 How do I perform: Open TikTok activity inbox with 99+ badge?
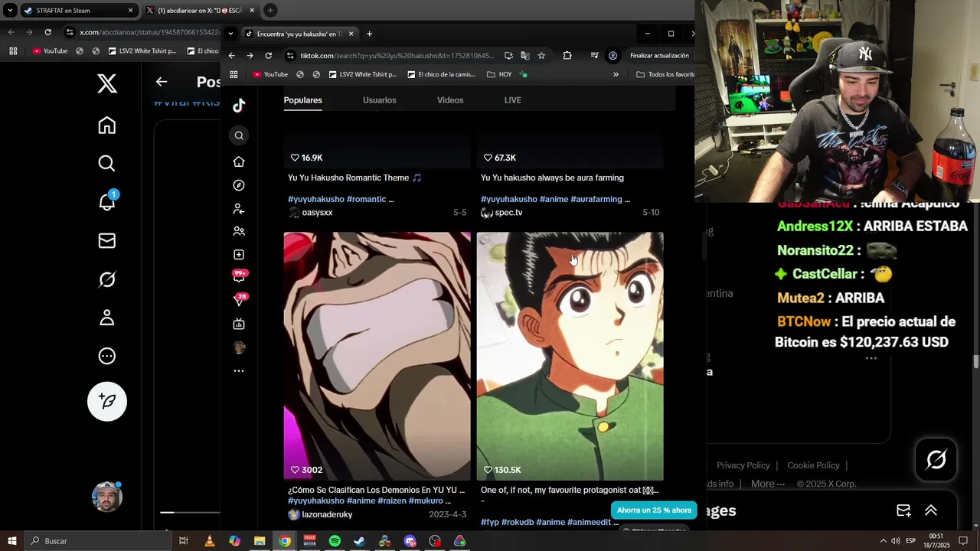(x=239, y=277)
